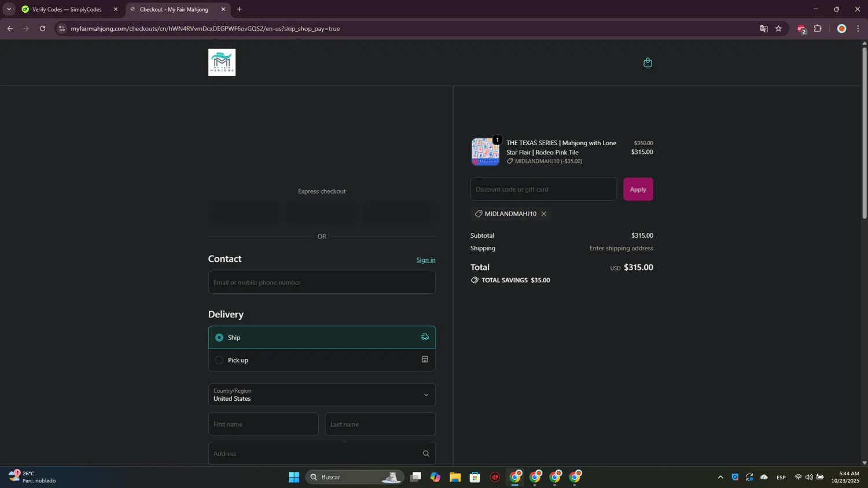
Task: Click the browser back arrow
Action: [10, 28]
